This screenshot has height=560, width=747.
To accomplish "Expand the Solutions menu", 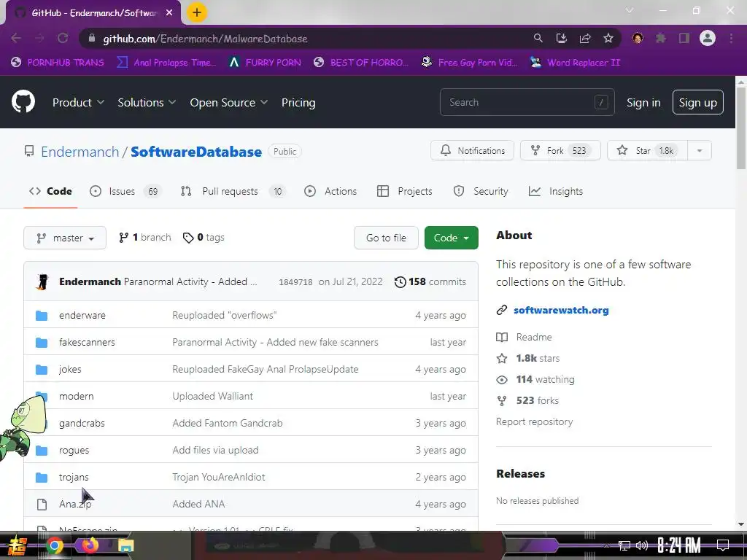I will pos(147,102).
